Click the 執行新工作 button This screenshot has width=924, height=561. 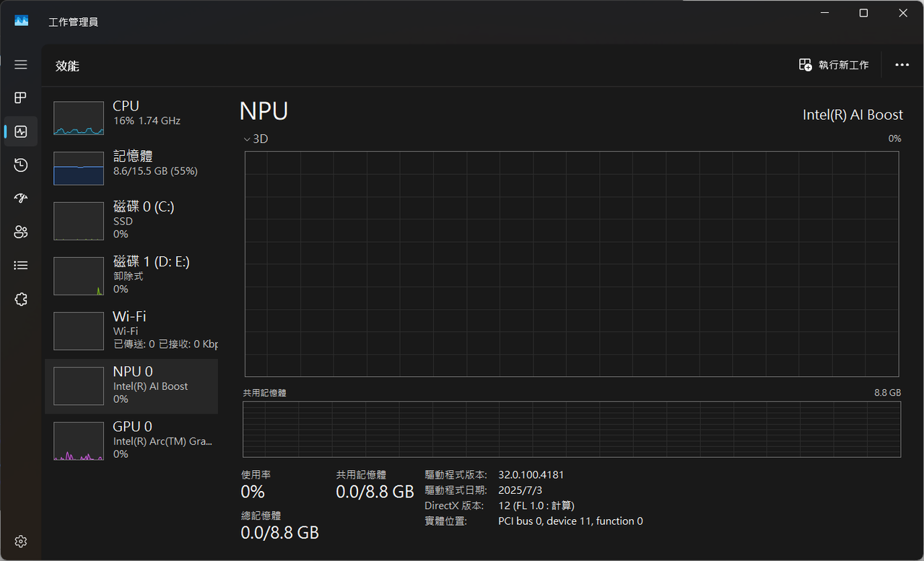pyautogui.click(x=834, y=65)
